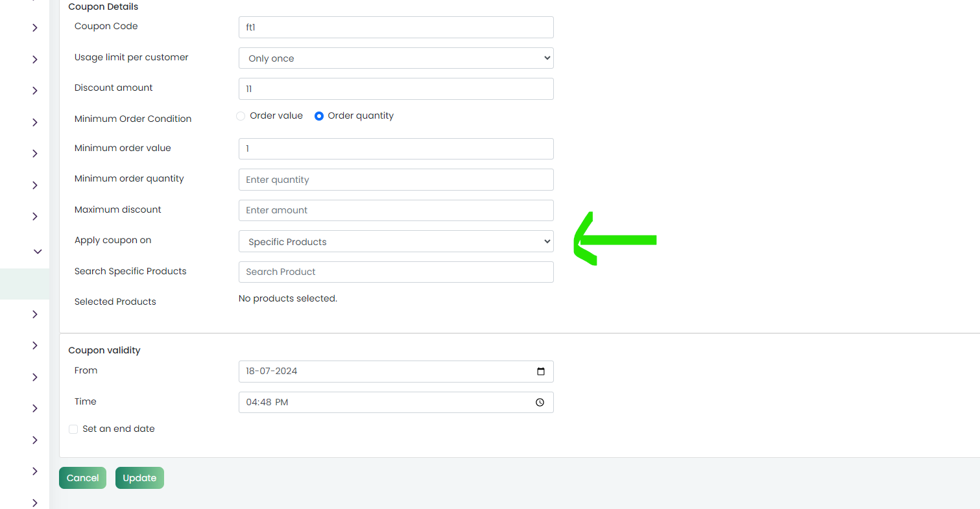
Task: Expand sidebar chevron level with Discount amount row
Action: [x=35, y=91]
